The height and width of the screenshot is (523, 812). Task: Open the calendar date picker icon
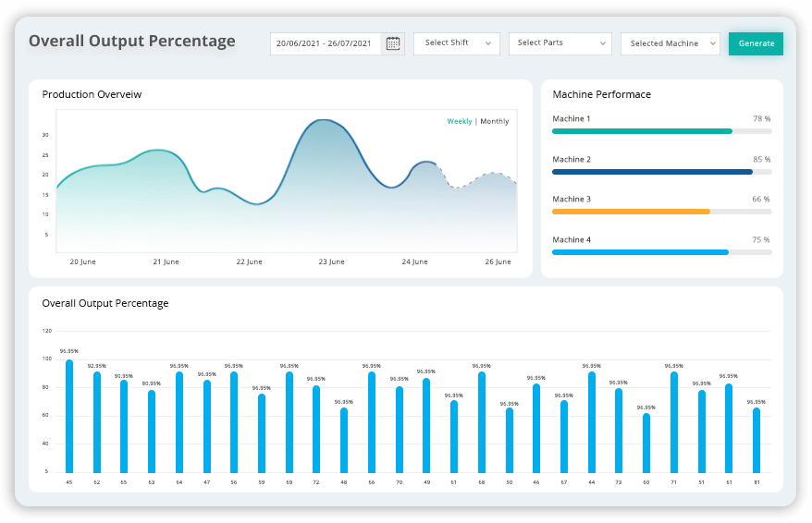pos(393,43)
